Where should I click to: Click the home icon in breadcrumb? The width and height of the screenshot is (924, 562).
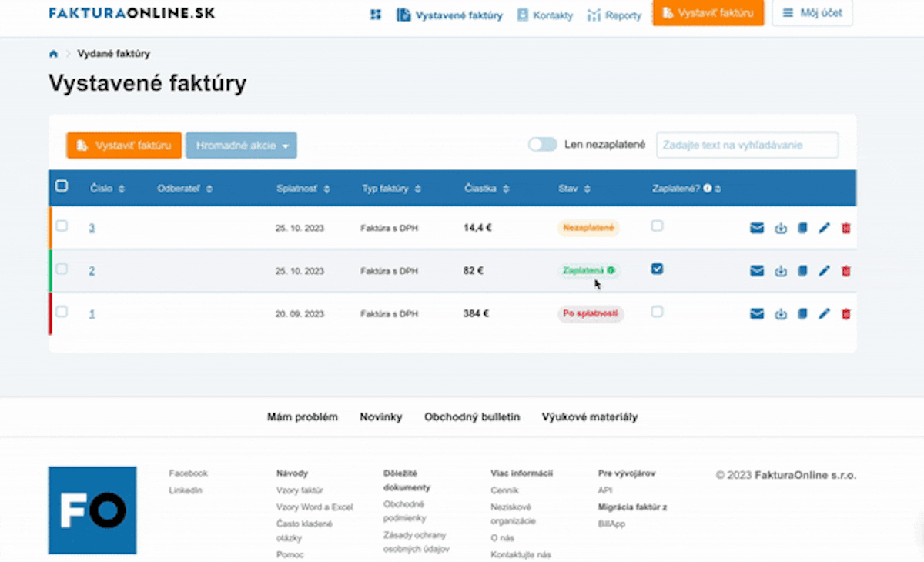click(53, 54)
